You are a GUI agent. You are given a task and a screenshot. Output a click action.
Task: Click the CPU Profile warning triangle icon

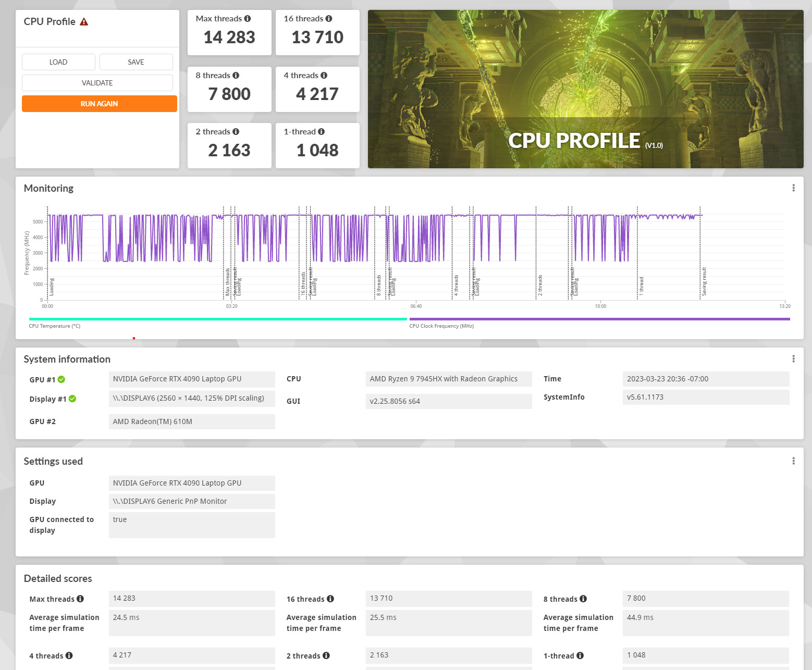[x=84, y=22]
